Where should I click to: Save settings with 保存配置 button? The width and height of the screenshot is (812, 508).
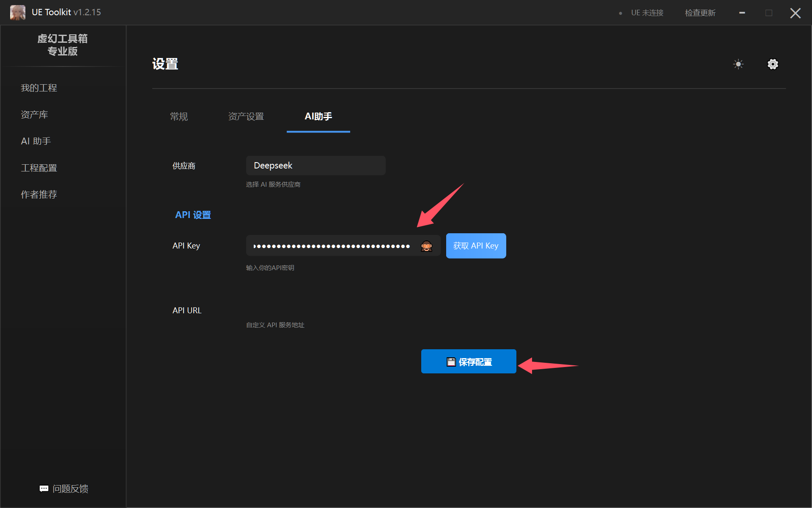tap(469, 362)
